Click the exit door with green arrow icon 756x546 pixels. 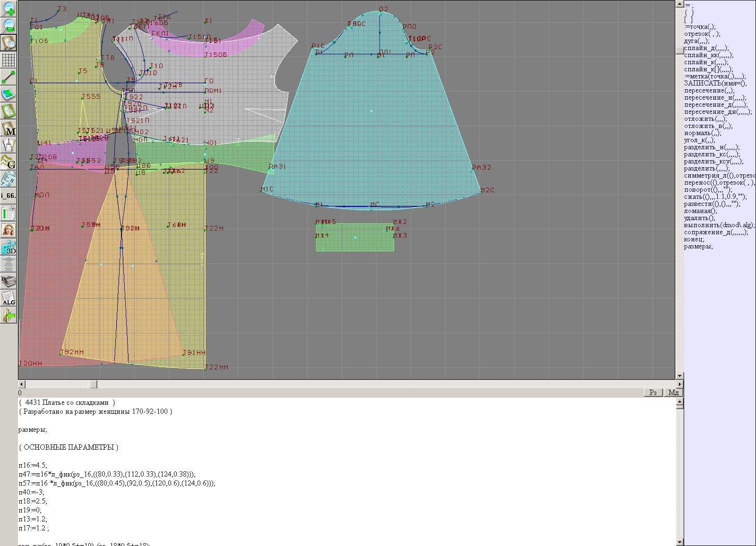pyautogui.click(x=9, y=315)
